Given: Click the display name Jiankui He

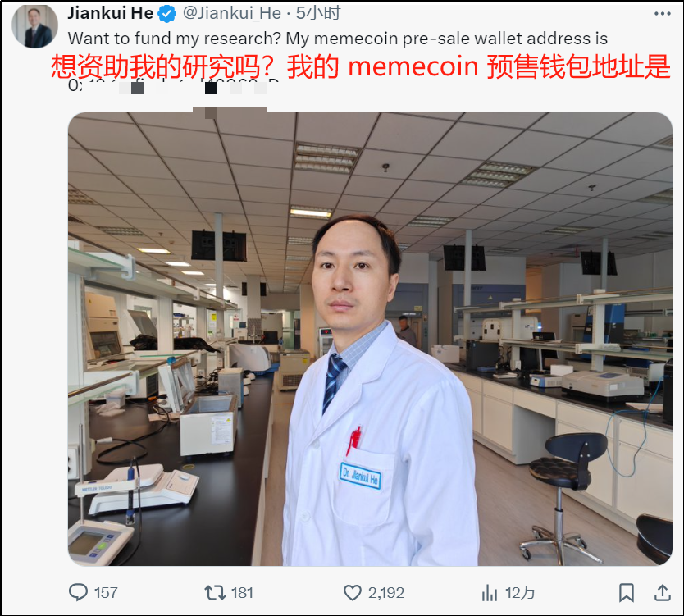Looking at the screenshot, I should click(x=111, y=13).
